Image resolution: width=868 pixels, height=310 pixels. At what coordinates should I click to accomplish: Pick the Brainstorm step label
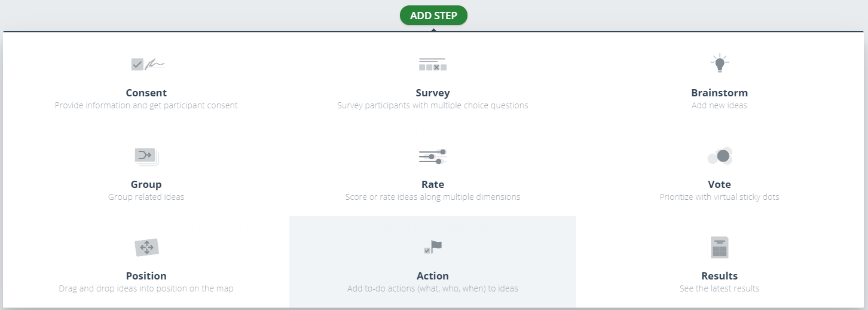(x=719, y=93)
